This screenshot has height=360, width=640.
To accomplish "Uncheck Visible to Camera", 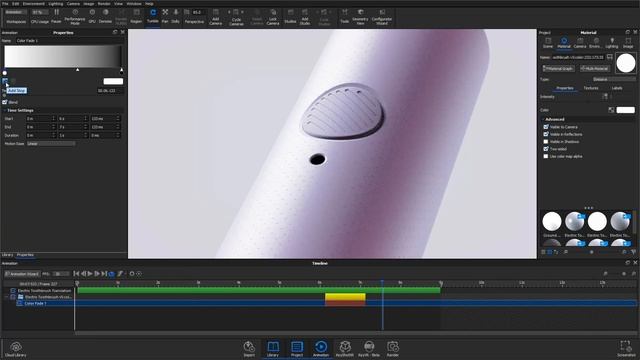I will [x=546, y=127].
